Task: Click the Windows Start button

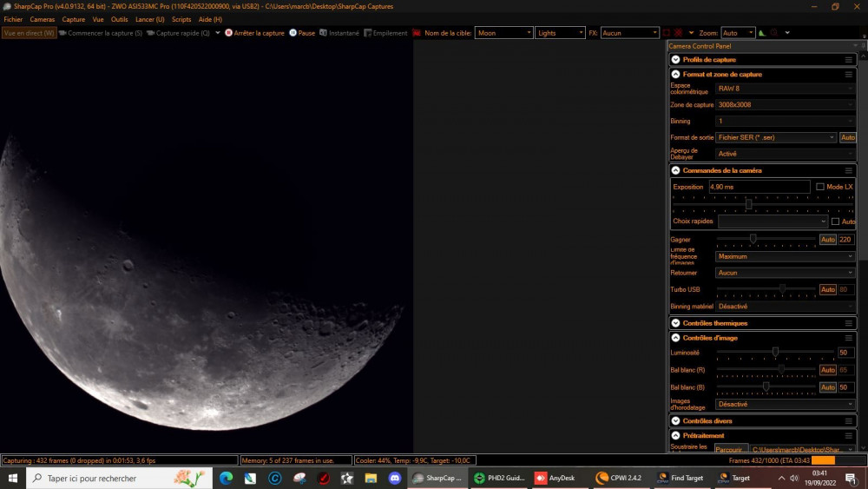Action: click(13, 478)
